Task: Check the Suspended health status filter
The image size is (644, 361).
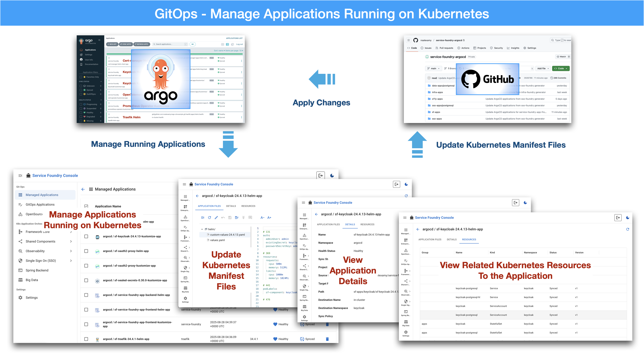Action: pos(81,108)
